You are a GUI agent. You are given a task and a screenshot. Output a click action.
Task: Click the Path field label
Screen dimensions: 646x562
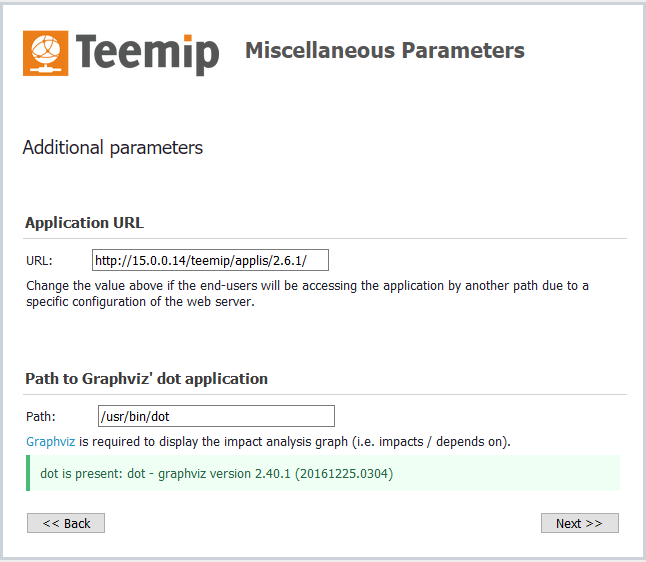tap(41, 416)
